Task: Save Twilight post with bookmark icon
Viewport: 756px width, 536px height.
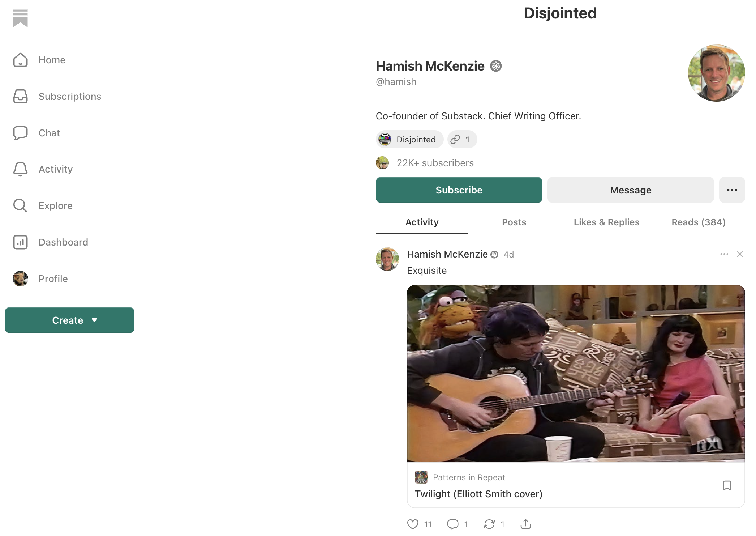Action: (727, 485)
